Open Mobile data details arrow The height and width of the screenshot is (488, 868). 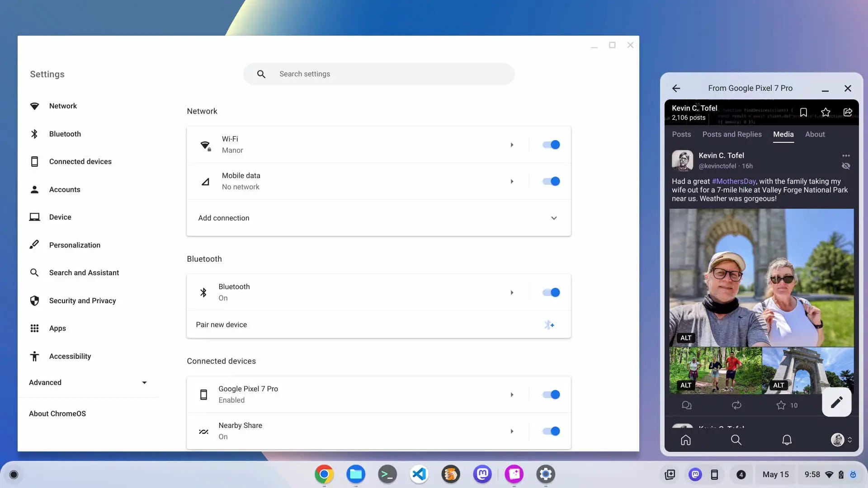[x=512, y=182]
